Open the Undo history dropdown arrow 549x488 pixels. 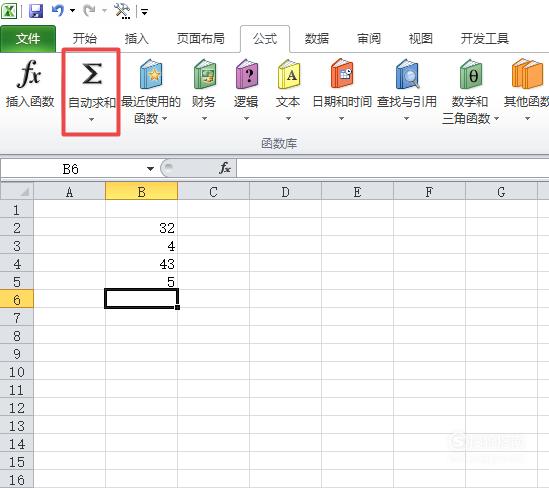pyautogui.click(x=72, y=11)
